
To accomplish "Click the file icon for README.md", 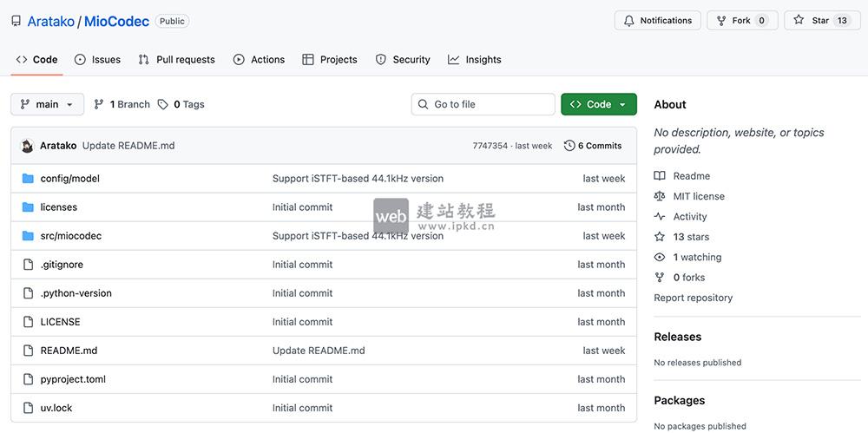I will pyautogui.click(x=29, y=351).
